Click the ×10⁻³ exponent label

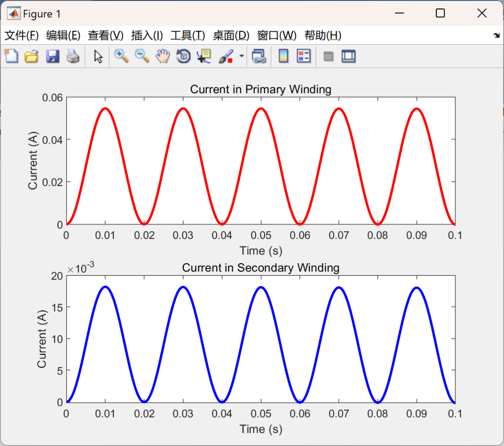[81, 267]
